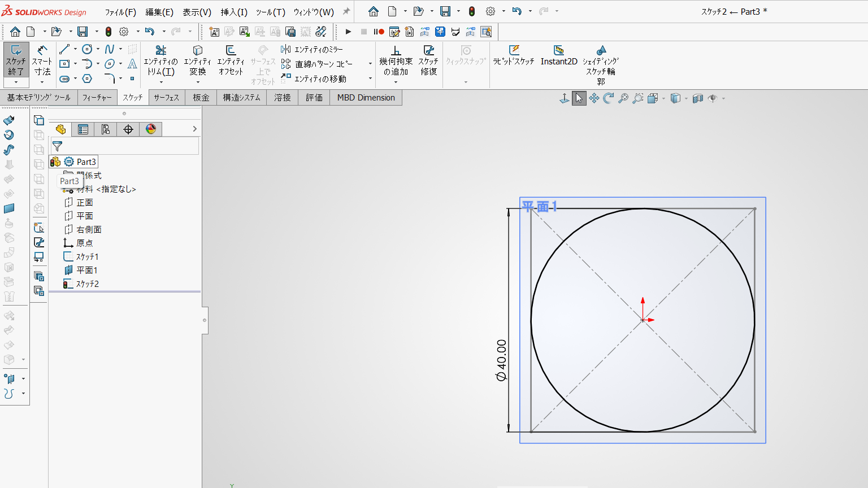The image size is (868, 488).
Task: Switch to the MBD Dimension tab
Action: click(x=366, y=98)
